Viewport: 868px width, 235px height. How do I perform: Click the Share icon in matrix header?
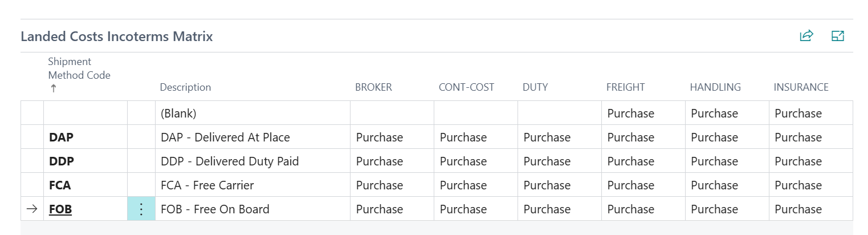(x=806, y=36)
